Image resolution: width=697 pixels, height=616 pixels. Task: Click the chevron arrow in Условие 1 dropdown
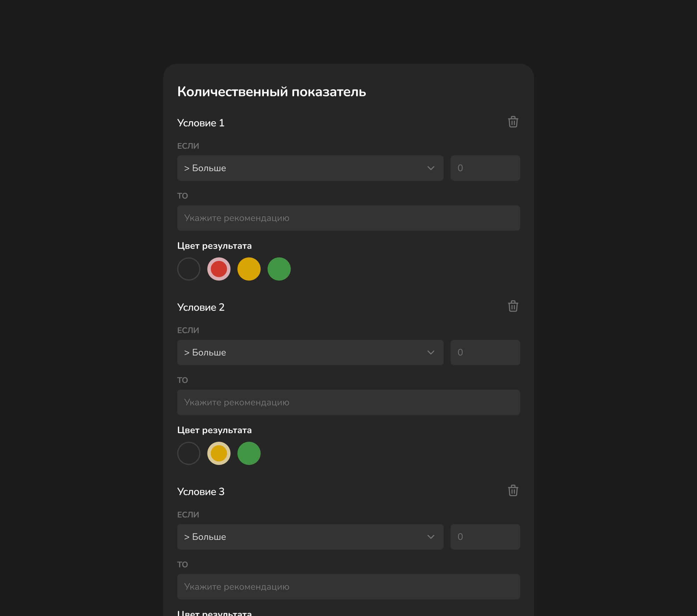pyautogui.click(x=431, y=168)
